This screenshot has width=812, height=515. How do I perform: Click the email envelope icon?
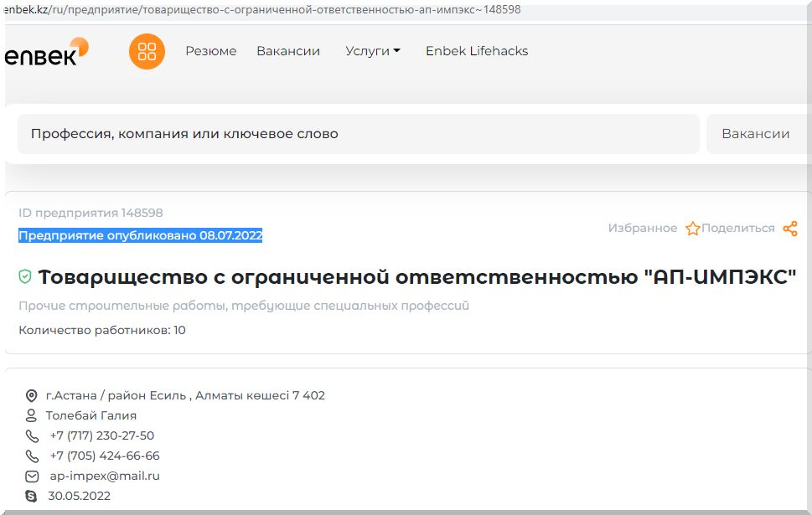[32, 476]
